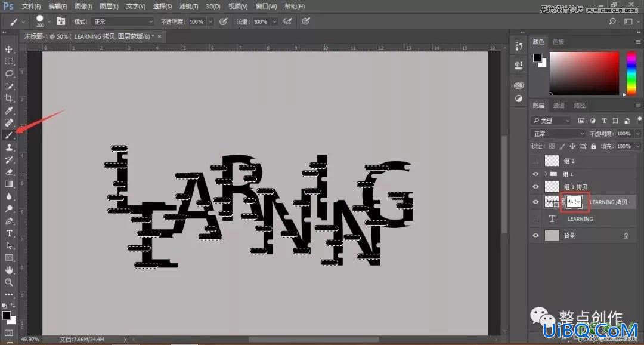Open the brush preset picker (size 200)
Viewport: 644px width, 345px height.
point(43,21)
